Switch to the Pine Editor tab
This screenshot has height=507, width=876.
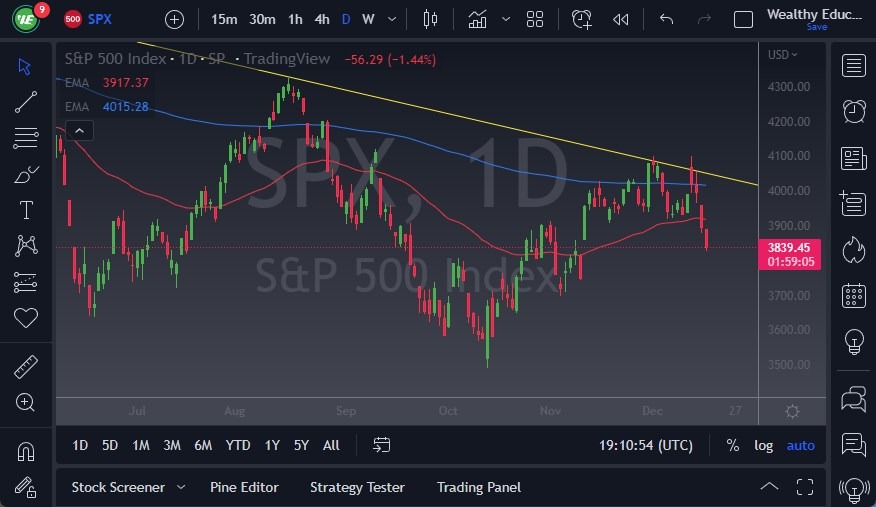click(x=244, y=487)
